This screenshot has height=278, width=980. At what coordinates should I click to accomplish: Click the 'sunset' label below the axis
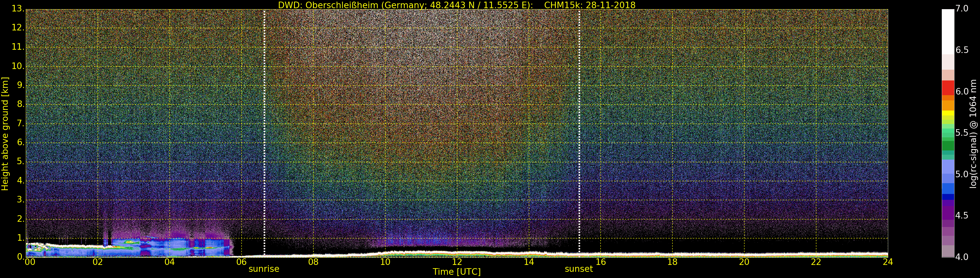[x=579, y=269]
